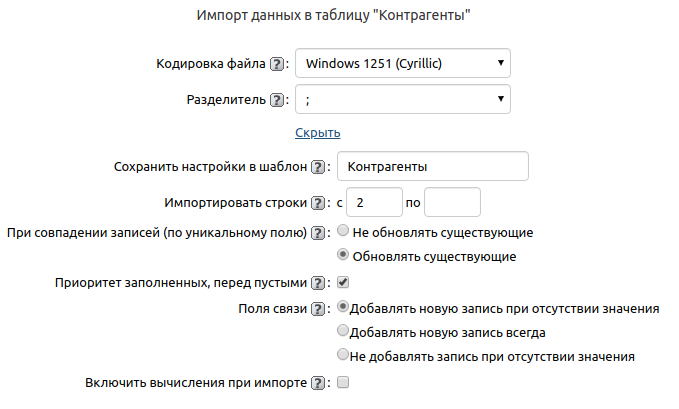The image size is (679, 409).
Task: Open help icon for При совпадении записей
Action: (319, 233)
